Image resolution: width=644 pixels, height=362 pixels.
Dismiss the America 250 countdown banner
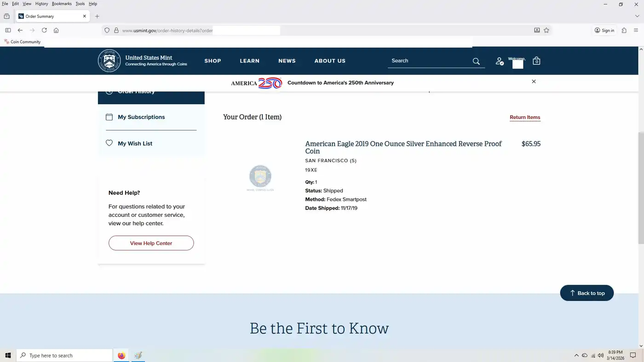tap(534, 81)
